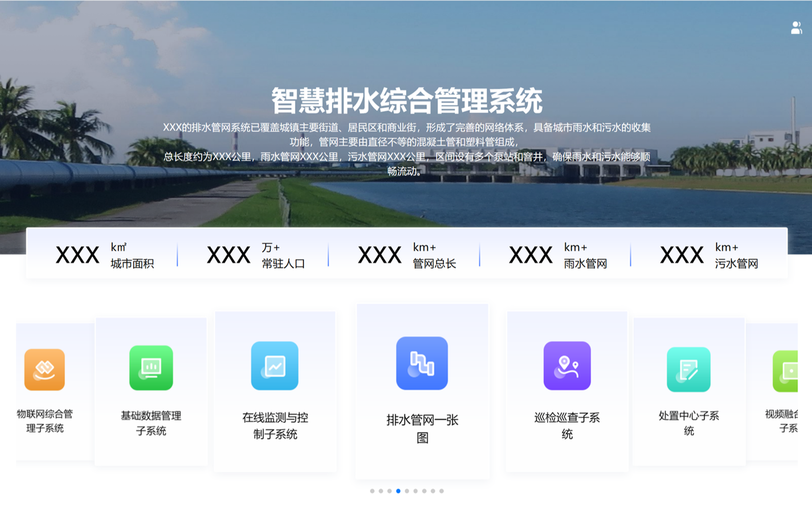Open the 基础数据管理子系统 label text
The image size is (812, 508).
click(151, 423)
